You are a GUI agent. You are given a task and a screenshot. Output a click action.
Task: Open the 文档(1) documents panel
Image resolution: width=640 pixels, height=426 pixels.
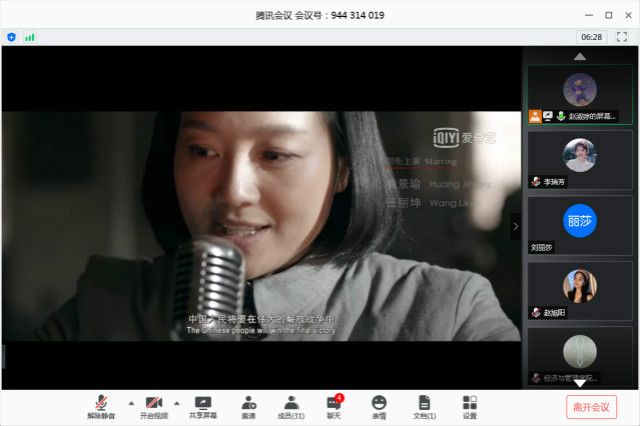tap(424, 405)
